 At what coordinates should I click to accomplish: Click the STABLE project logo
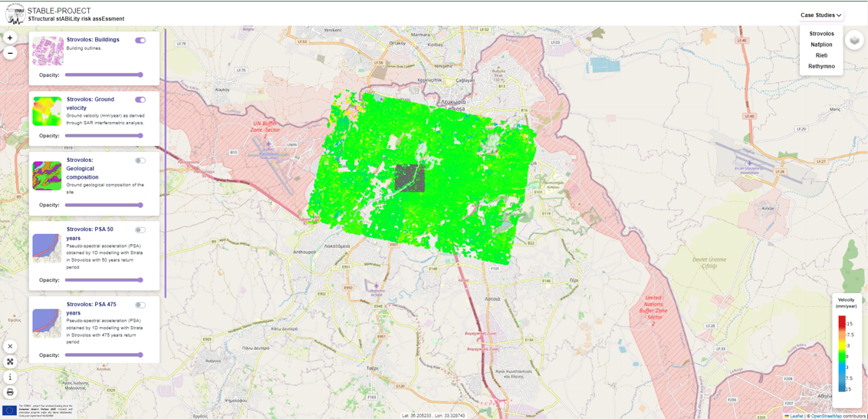pyautogui.click(x=15, y=14)
